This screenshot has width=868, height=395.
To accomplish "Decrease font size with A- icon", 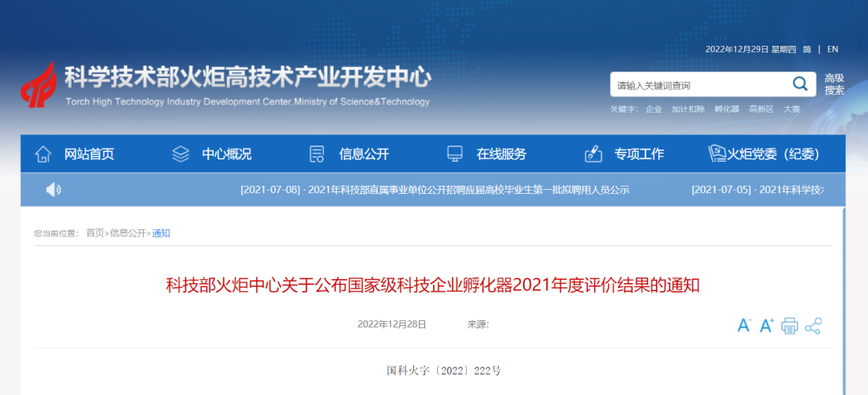I will (744, 326).
